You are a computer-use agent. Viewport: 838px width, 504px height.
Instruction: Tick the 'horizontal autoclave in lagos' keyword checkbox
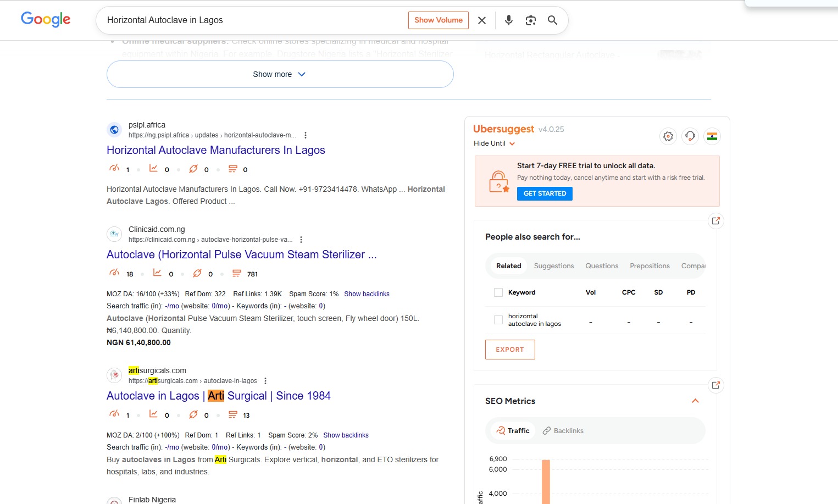[498, 320]
